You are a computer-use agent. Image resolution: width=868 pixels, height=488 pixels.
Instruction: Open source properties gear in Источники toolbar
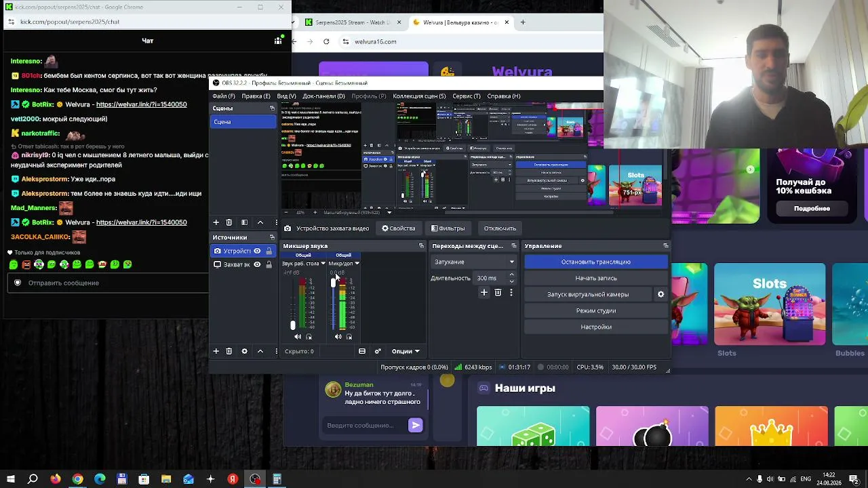(x=245, y=351)
